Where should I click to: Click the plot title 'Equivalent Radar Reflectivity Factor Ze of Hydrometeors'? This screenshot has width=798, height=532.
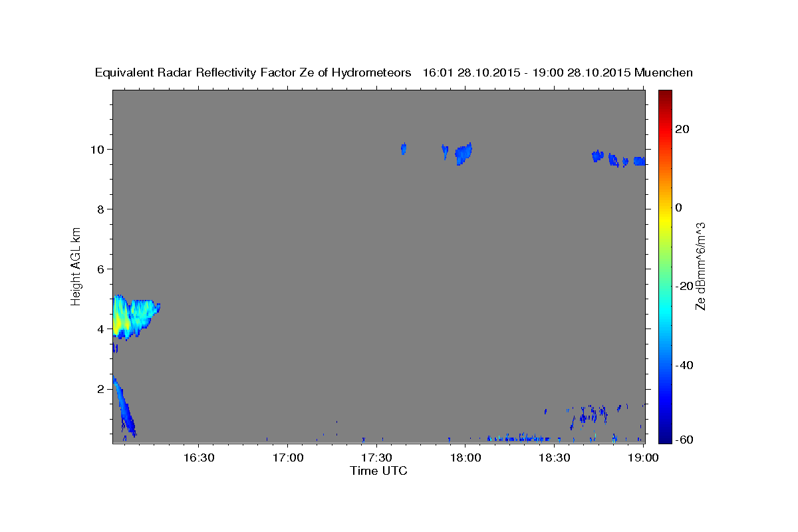253,73
